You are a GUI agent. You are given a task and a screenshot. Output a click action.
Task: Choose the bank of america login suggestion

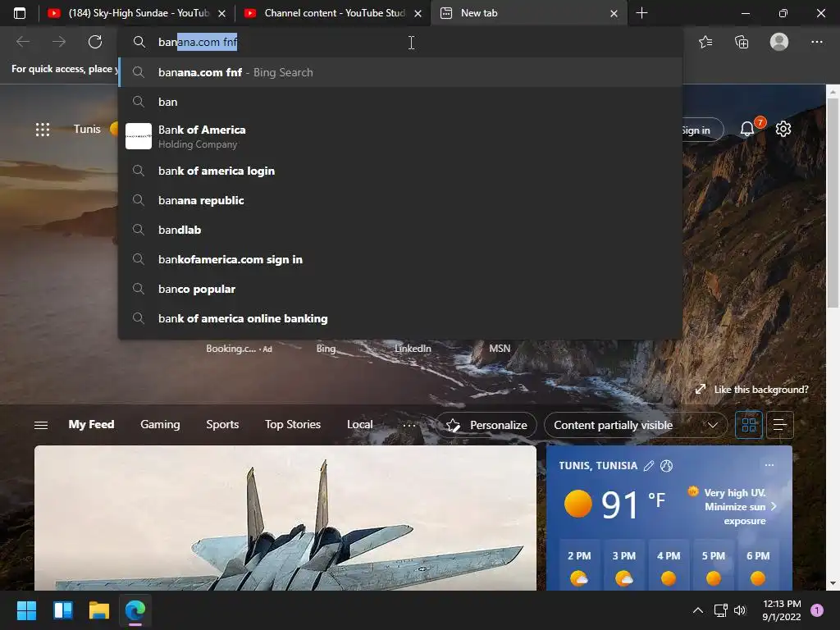pyautogui.click(x=400, y=171)
